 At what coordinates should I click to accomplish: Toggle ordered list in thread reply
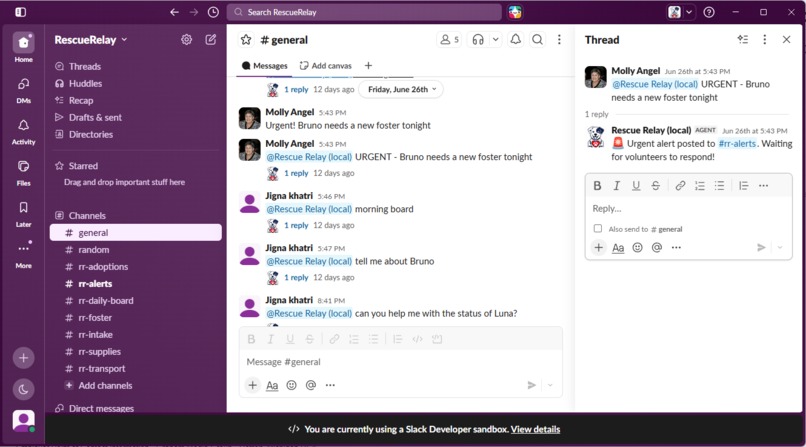[700, 186]
